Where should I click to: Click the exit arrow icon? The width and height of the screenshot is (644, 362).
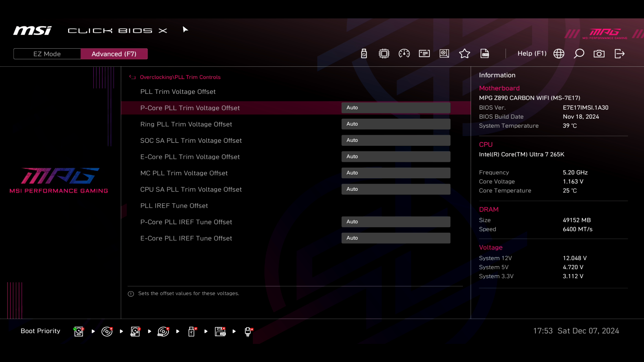coord(620,54)
